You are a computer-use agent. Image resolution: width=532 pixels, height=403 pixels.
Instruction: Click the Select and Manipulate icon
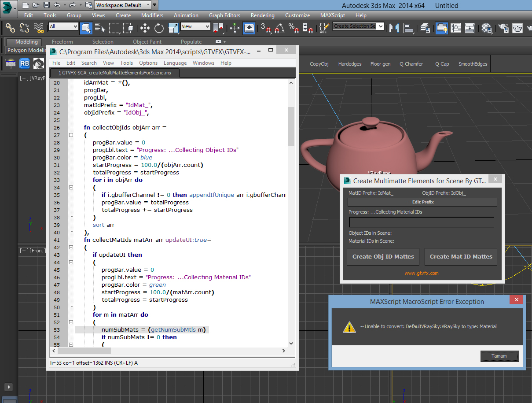235,28
